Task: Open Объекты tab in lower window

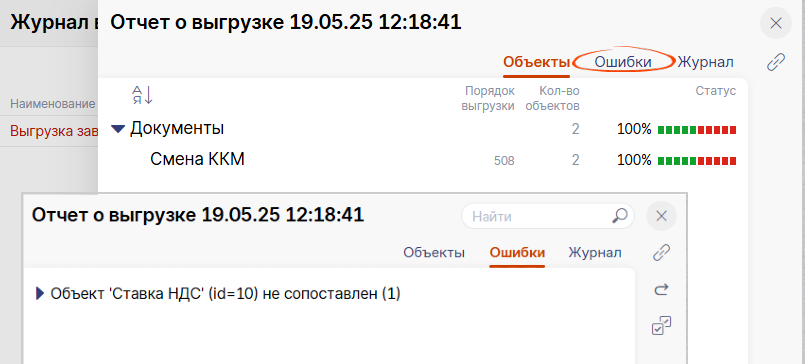Action: (x=434, y=253)
